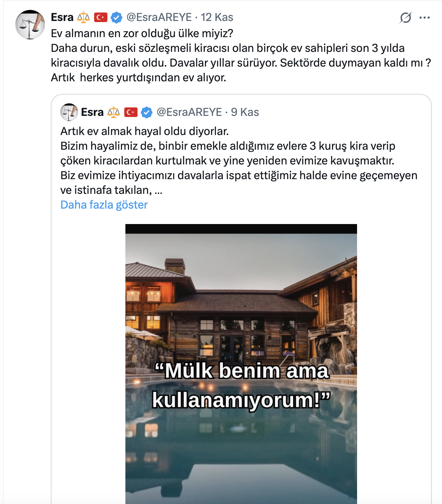Open the '9 Kas' timestamp of quoted tweet
This screenshot has height=504, width=442.
click(245, 112)
